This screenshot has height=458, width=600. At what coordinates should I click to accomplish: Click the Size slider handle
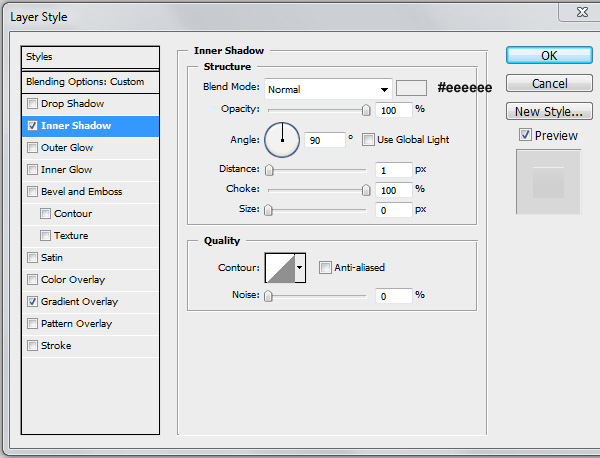pos(268,210)
